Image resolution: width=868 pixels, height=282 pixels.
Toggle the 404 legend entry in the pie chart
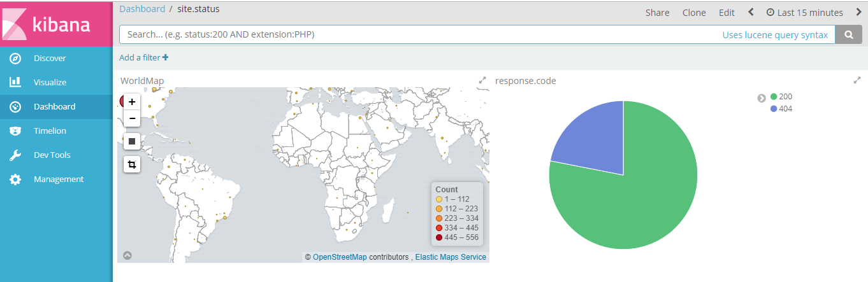pos(781,109)
